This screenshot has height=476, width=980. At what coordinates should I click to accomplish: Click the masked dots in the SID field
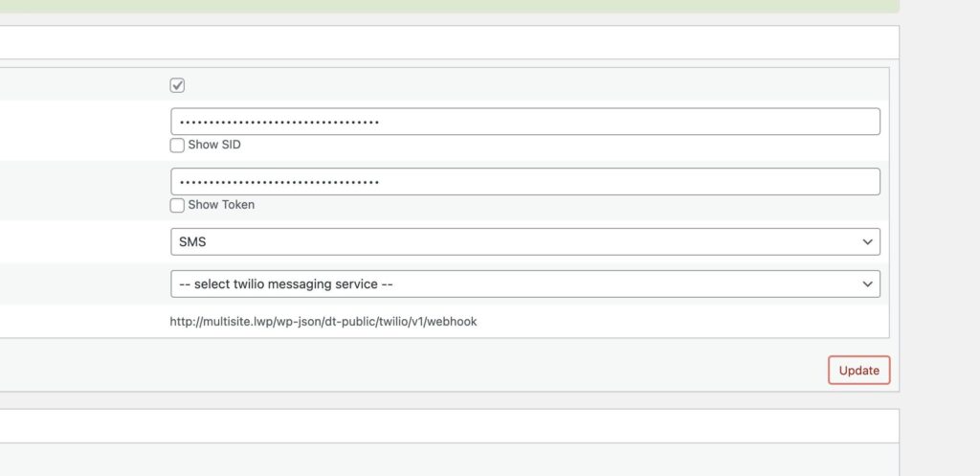coord(279,123)
